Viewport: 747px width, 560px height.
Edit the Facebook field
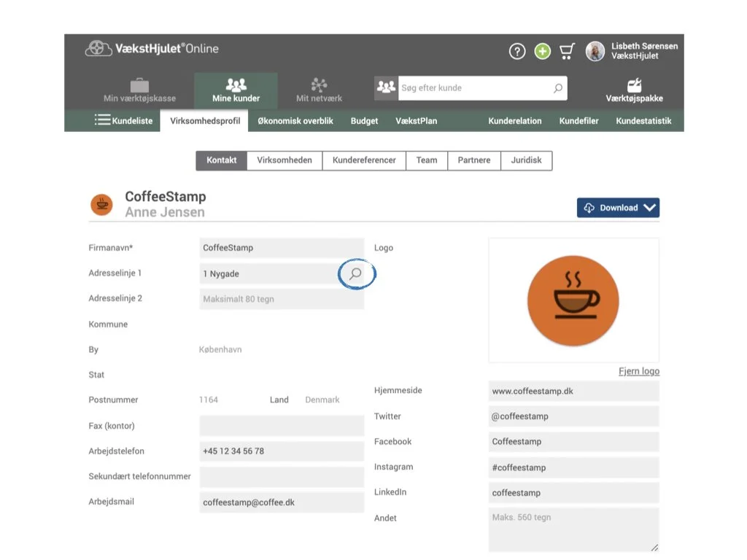pyautogui.click(x=573, y=441)
